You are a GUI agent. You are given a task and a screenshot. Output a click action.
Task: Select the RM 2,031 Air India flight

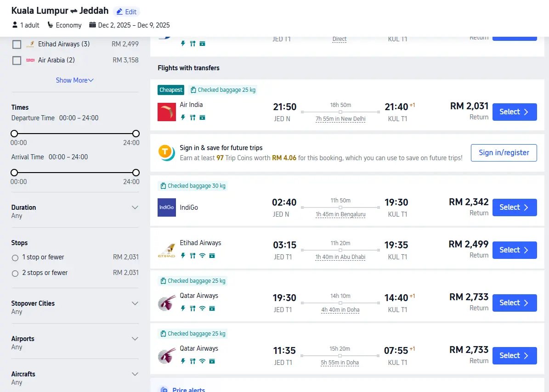click(514, 112)
